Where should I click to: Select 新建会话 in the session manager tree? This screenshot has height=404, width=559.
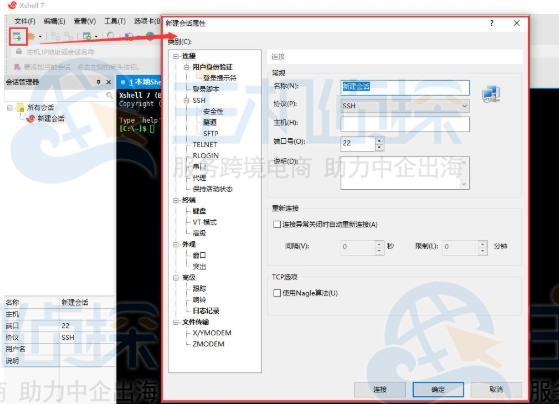click(51, 118)
